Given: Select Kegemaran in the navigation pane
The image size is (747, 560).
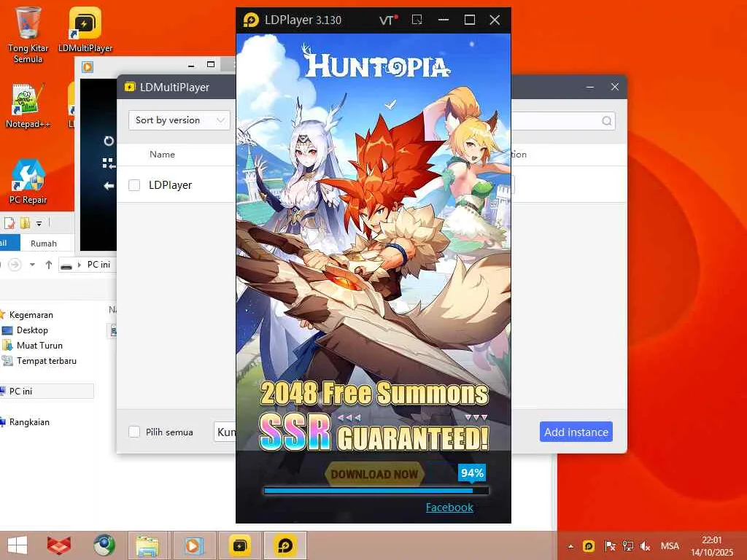Looking at the screenshot, I should pyautogui.click(x=31, y=315).
